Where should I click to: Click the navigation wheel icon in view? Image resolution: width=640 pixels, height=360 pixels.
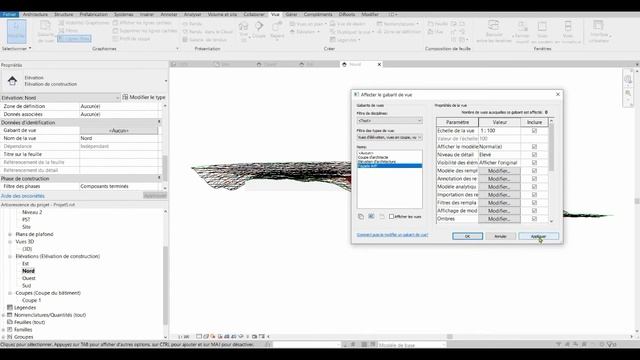[x=628, y=79]
